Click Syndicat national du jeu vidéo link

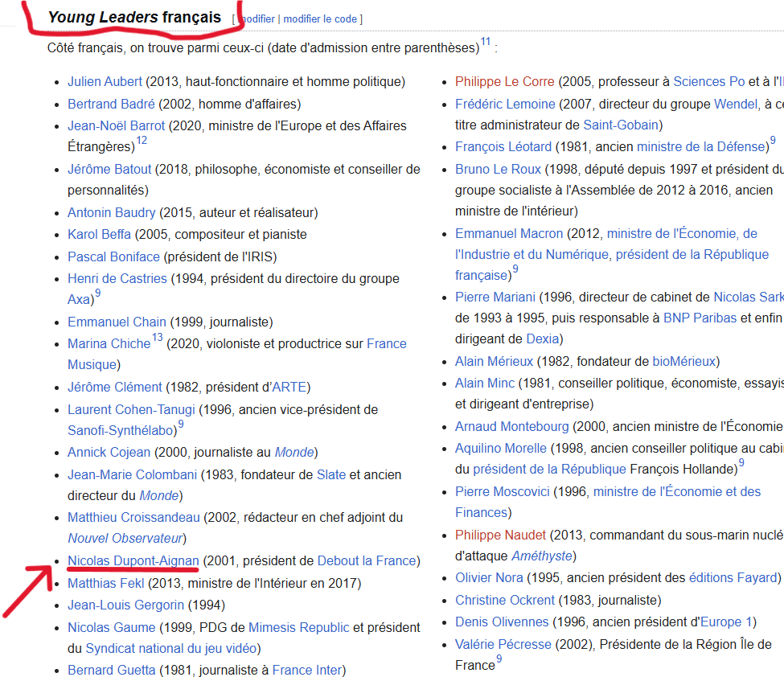(170, 648)
